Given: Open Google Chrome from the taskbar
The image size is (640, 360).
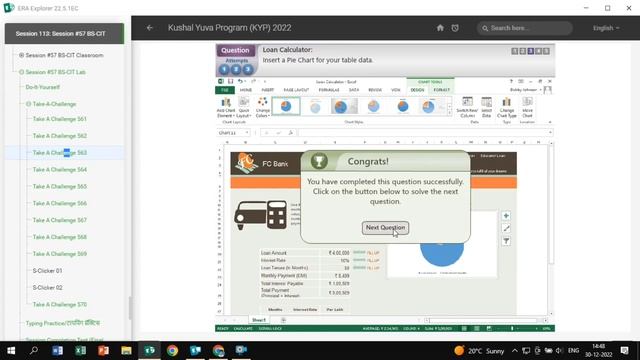Looking at the screenshot, I should [172, 350].
